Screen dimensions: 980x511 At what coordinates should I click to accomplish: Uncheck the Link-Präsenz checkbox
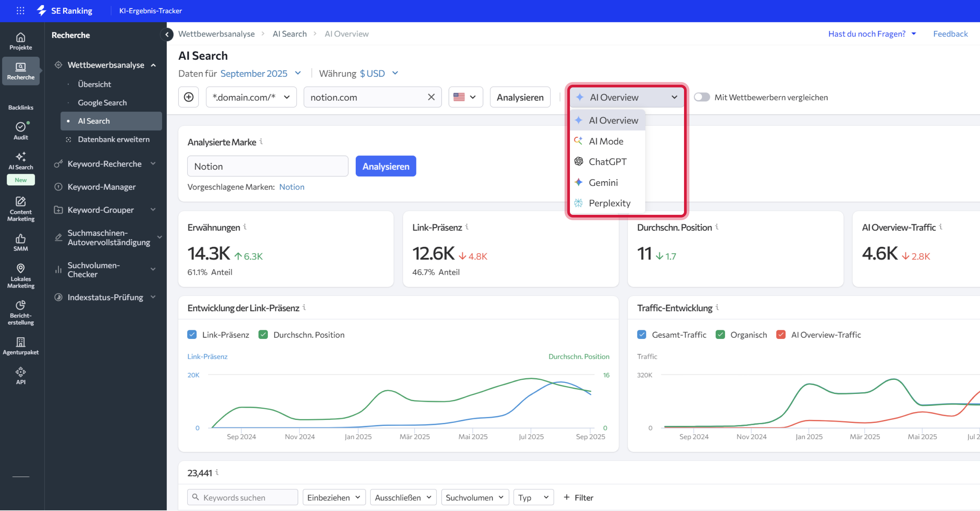coord(192,334)
